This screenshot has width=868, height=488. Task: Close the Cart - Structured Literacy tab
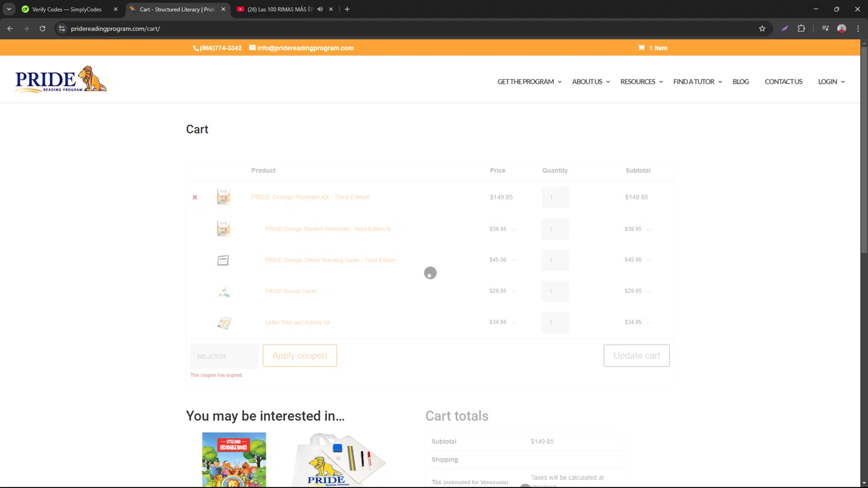pyautogui.click(x=223, y=9)
